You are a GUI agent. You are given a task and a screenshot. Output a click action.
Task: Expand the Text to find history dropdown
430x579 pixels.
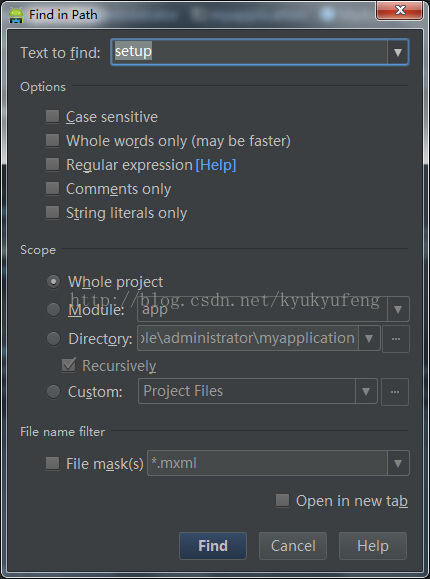click(x=397, y=52)
